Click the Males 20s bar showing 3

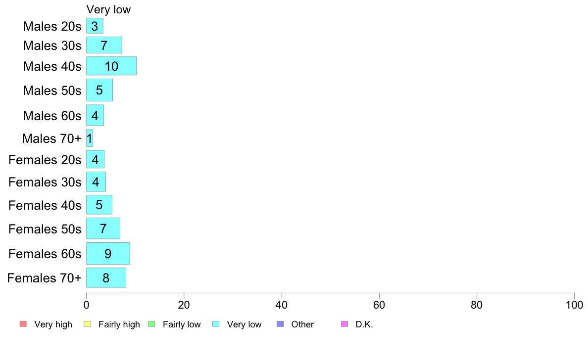pos(95,26)
